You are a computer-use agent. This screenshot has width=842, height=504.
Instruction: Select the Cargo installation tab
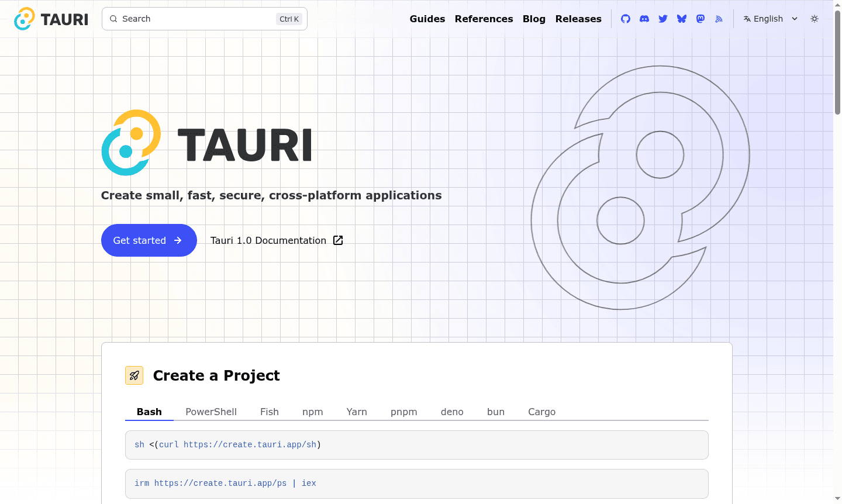click(541, 412)
